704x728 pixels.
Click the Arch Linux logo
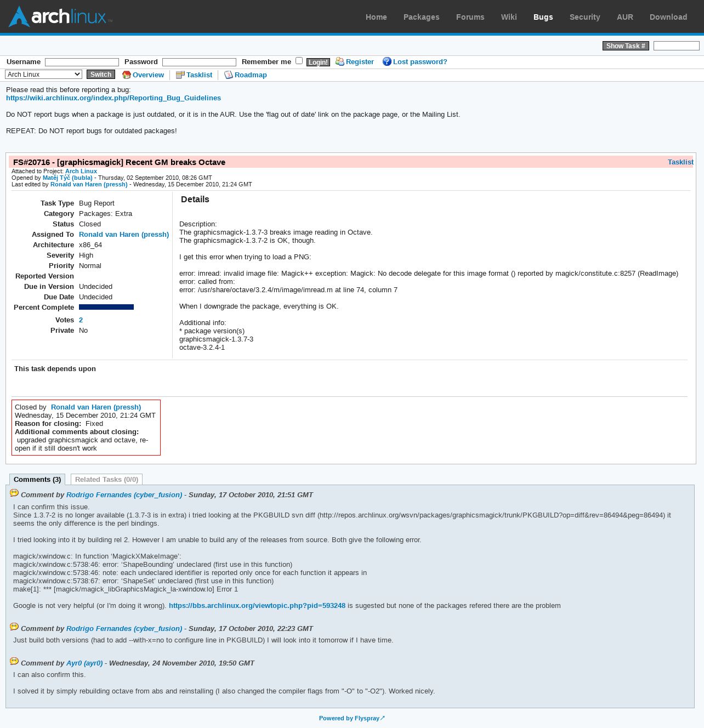coord(60,16)
